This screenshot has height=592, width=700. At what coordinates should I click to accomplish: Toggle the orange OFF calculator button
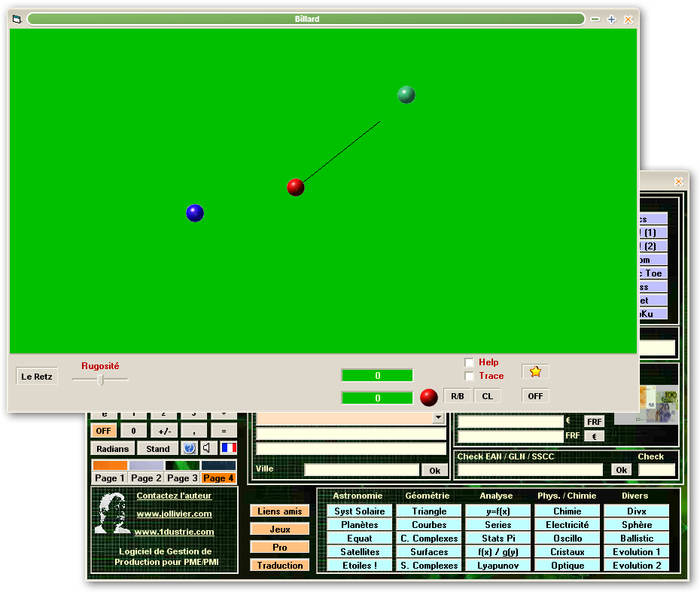(x=104, y=431)
